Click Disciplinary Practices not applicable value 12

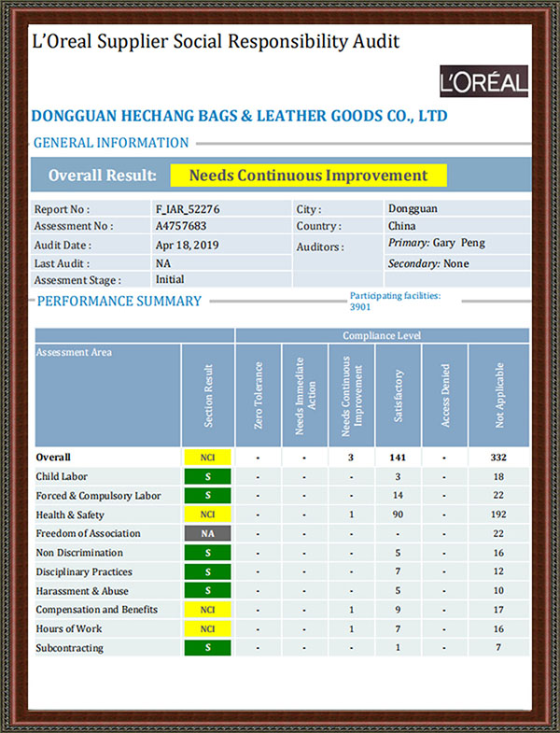point(498,571)
